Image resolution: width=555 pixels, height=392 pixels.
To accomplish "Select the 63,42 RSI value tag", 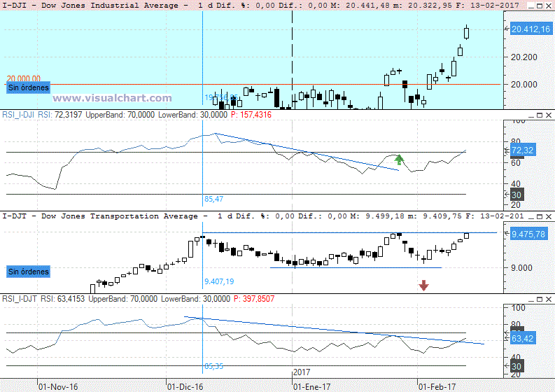I will click(x=523, y=339).
